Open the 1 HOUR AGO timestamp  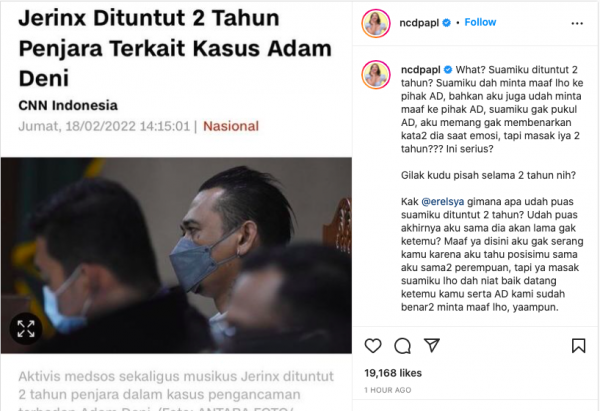388,390
